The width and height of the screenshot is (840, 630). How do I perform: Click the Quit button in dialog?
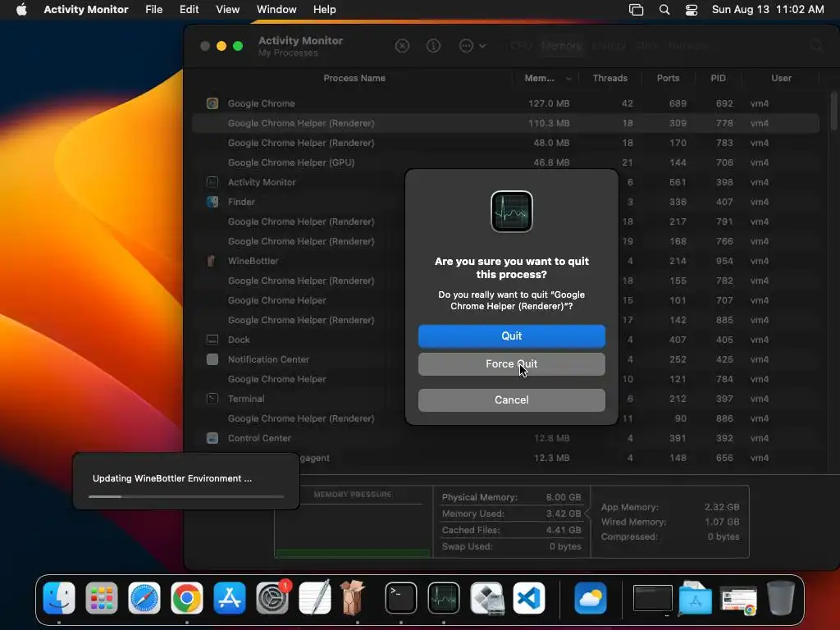coord(512,336)
